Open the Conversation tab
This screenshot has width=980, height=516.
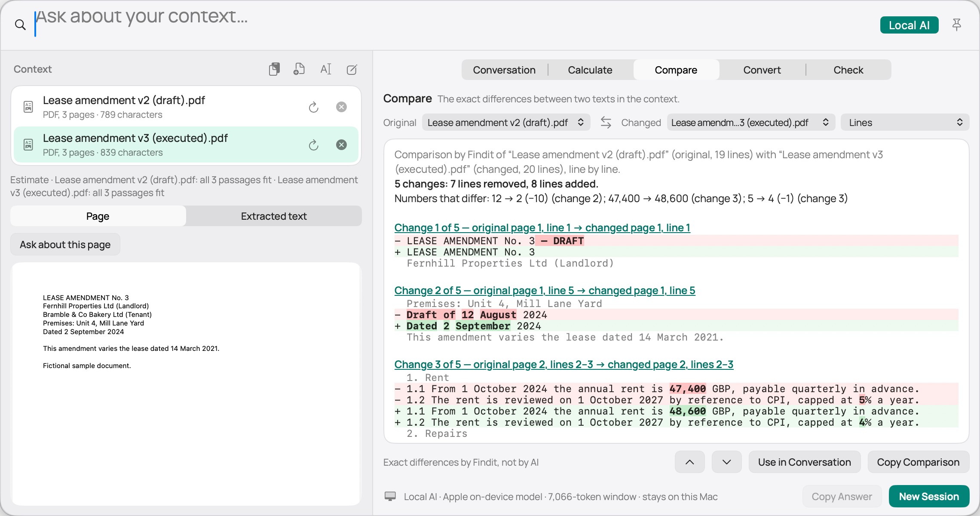(x=505, y=70)
